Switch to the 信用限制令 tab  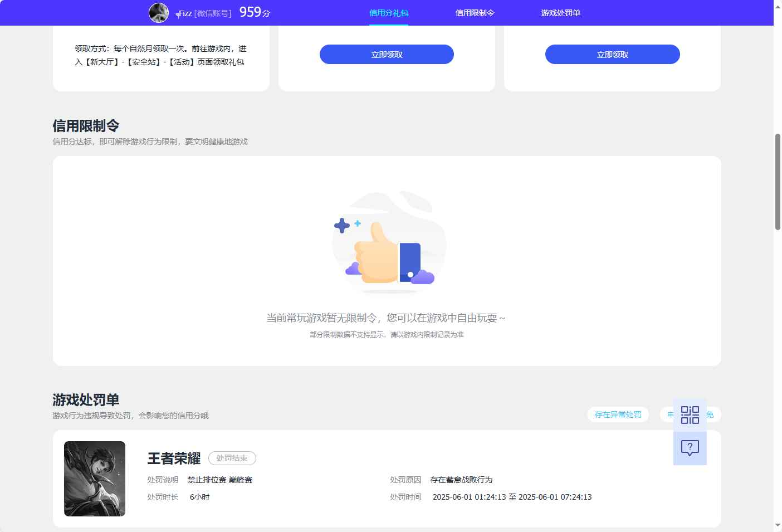coord(474,12)
